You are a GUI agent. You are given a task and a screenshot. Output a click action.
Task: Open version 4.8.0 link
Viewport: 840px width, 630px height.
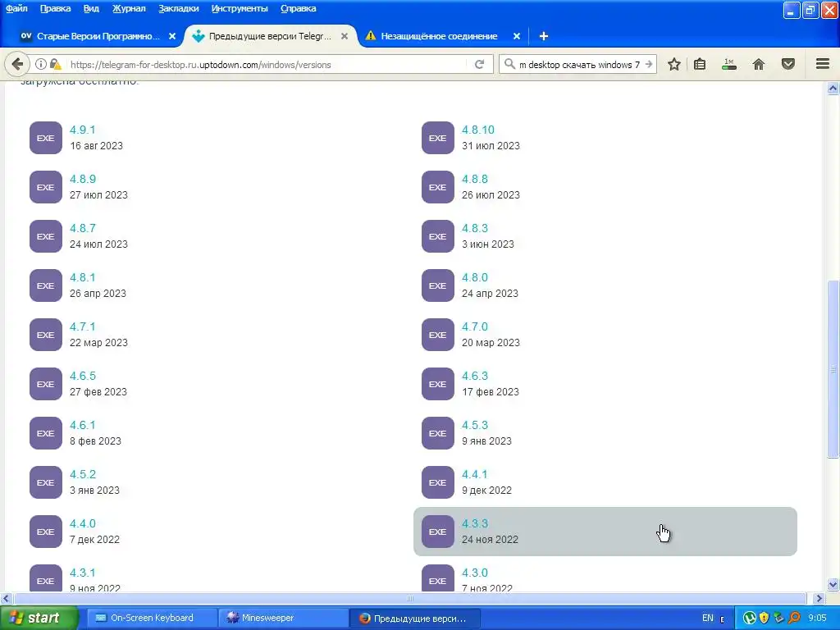[x=475, y=277]
